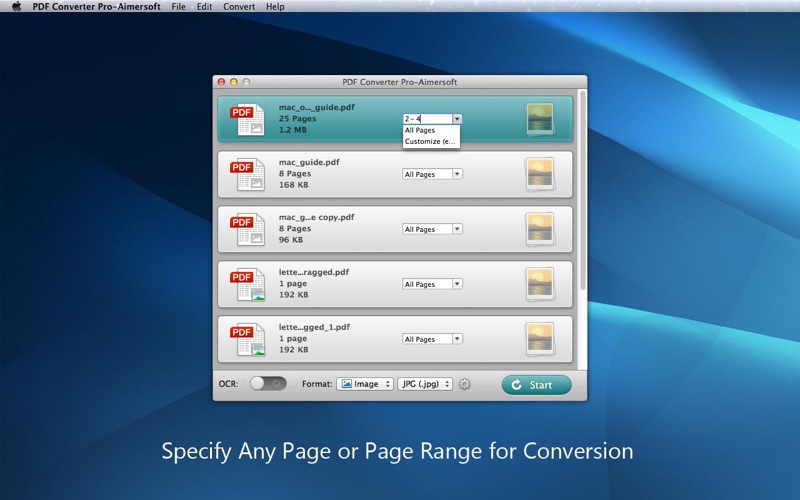Click image output icon for mac_guide.pdf
Image resolution: width=800 pixels, height=500 pixels.
[x=540, y=175]
